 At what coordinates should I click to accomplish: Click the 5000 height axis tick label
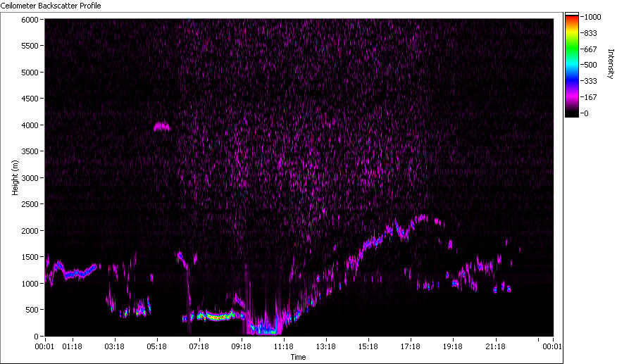(30, 73)
